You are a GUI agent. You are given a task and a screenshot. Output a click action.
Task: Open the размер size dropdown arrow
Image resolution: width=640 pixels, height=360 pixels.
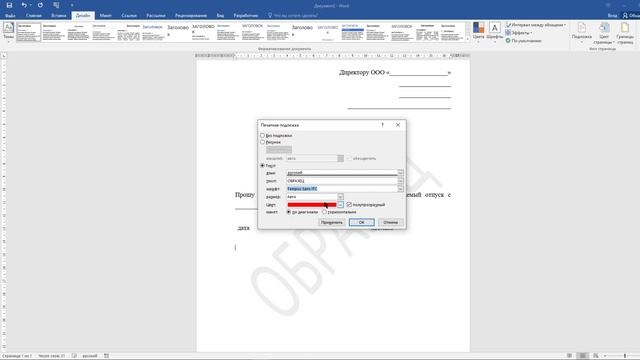[x=340, y=197]
